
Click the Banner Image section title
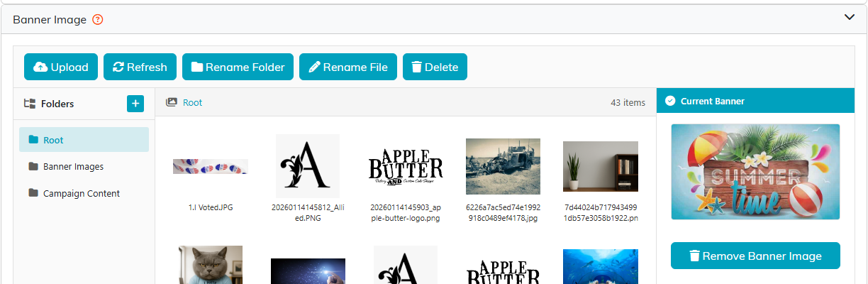[x=50, y=19]
